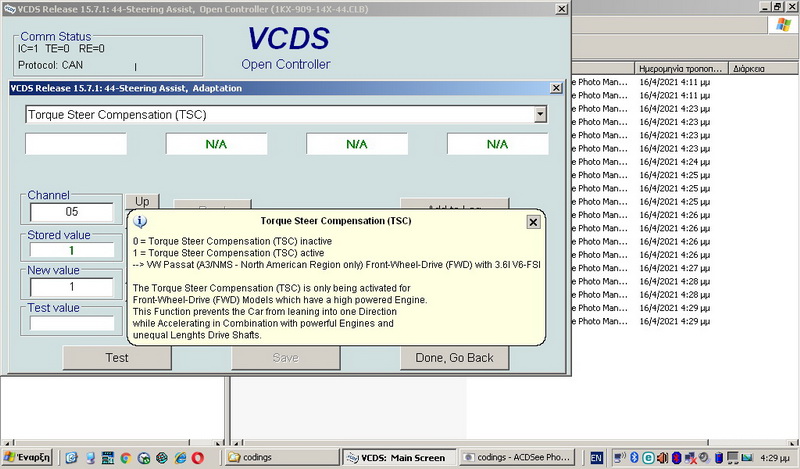Click the '0 = Torque Steer Compensation (TSC) inactive' line
The width and height of the screenshot is (800, 469).
coord(233,241)
